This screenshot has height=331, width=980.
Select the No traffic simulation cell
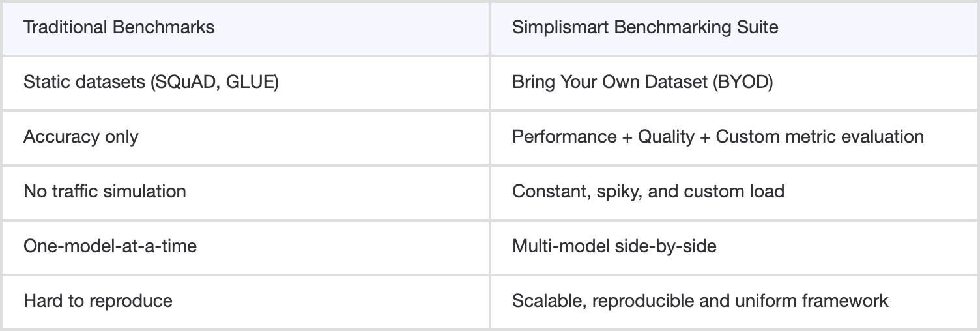pos(105,192)
